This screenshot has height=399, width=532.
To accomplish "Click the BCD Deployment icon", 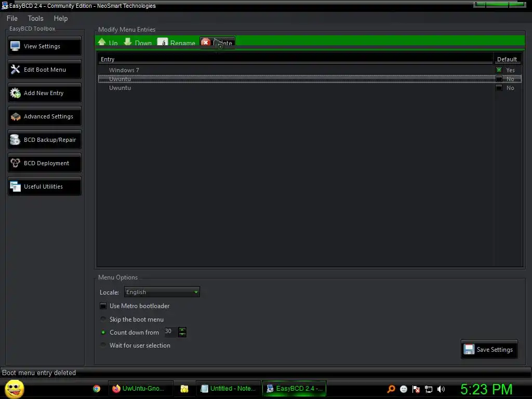I will [x=15, y=163].
